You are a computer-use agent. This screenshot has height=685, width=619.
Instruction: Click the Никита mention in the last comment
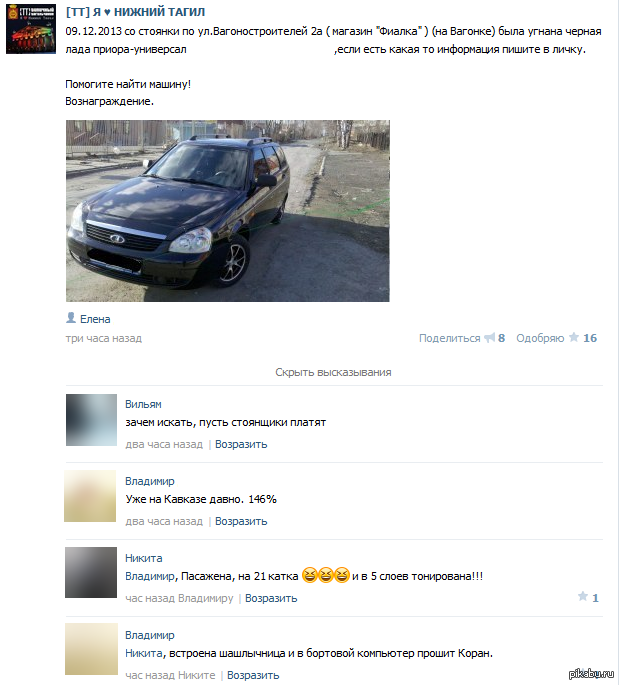click(144, 653)
